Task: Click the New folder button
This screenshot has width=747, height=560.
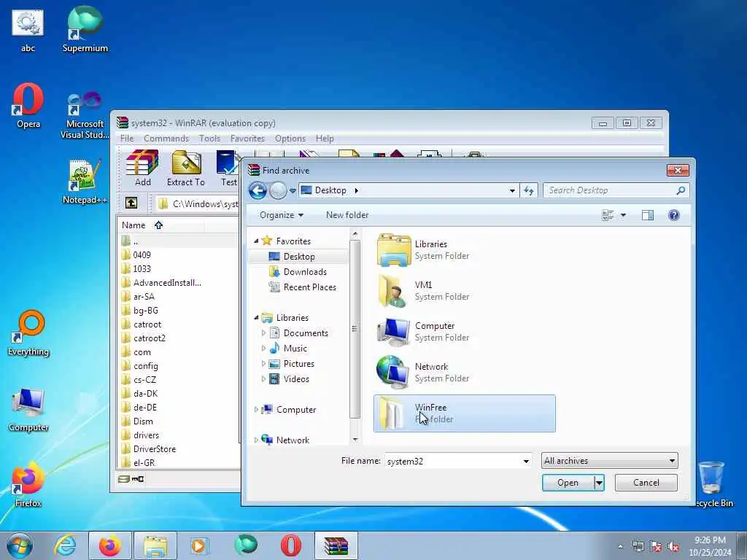Action: click(x=347, y=215)
